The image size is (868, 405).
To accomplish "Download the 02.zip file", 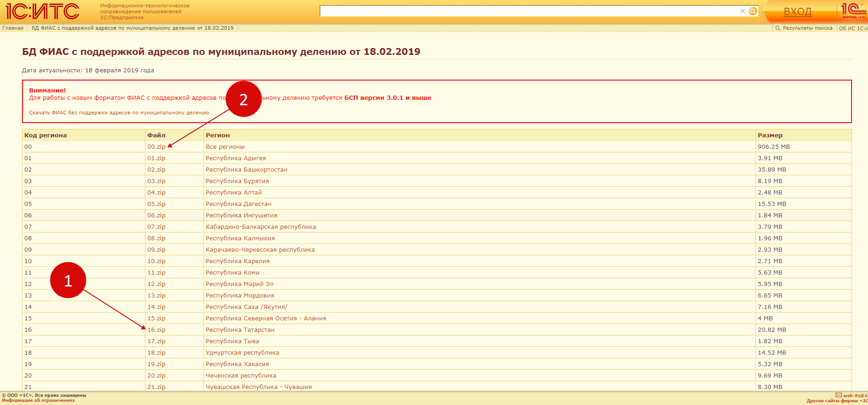I will point(156,170).
